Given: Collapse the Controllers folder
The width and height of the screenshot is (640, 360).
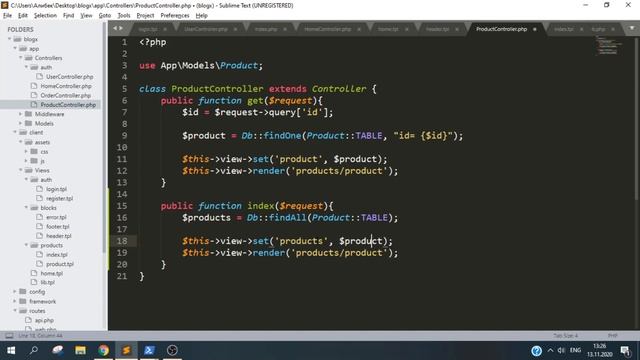Looking at the screenshot, I should (21, 58).
